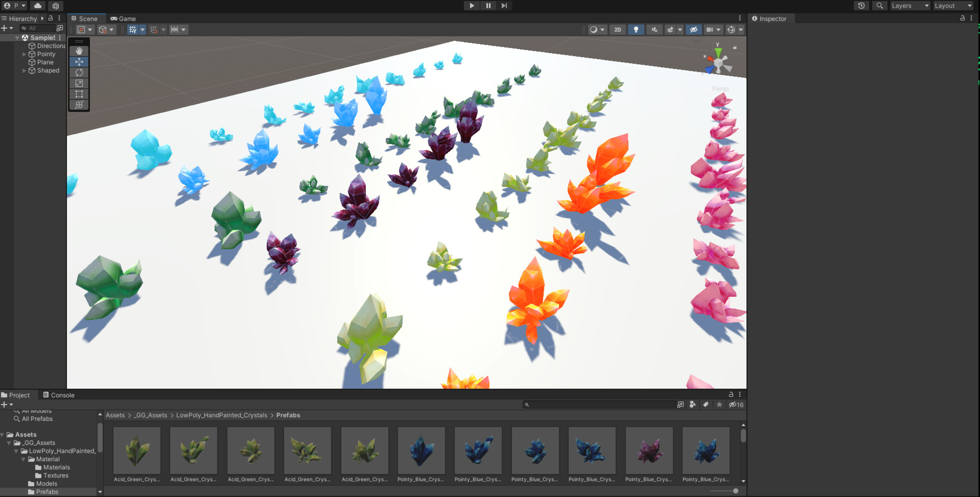Open the Layout dropdown
The image size is (980, 497).
952,5
